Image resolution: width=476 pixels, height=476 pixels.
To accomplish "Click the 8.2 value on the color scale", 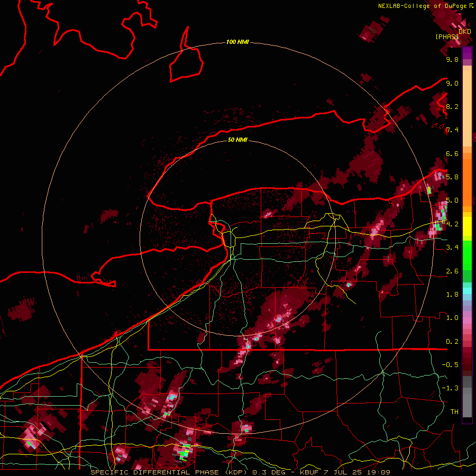I will [452, 106].
